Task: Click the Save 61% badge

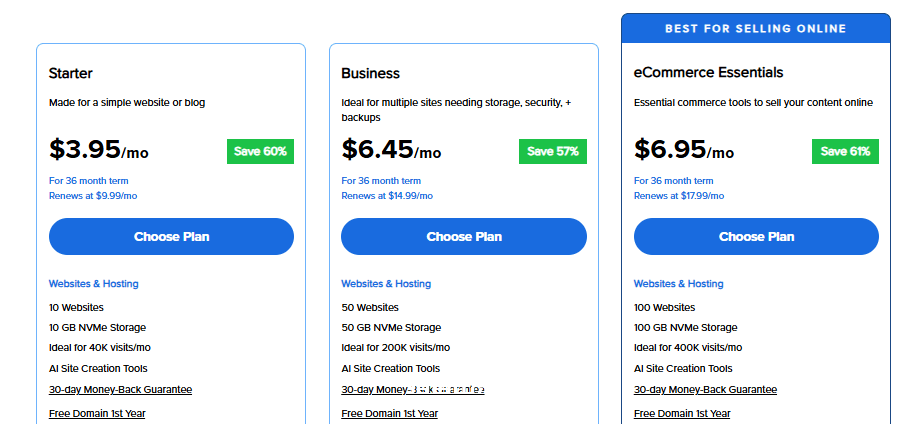Action: [845, 152]
